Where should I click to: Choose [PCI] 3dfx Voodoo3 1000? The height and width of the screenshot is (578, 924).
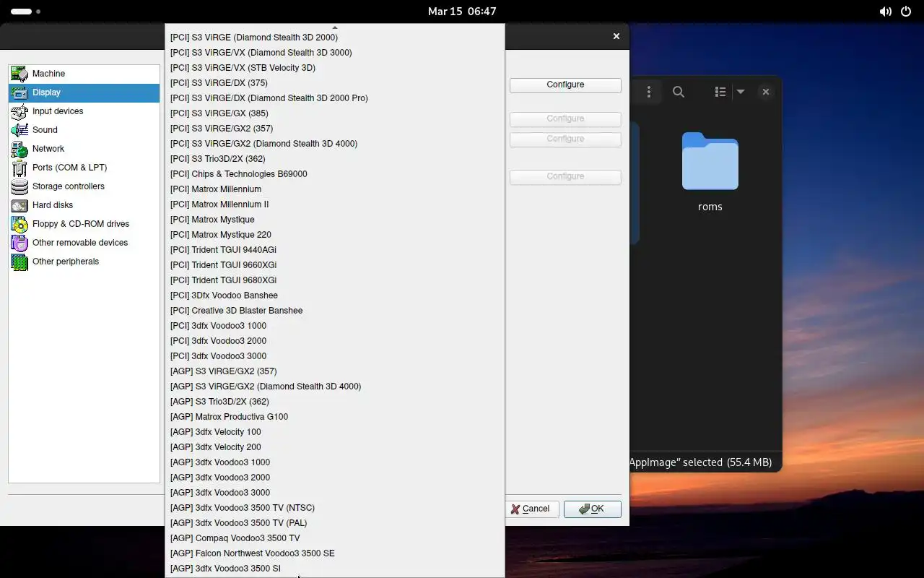pyautogui.click(x=334, y=326)
